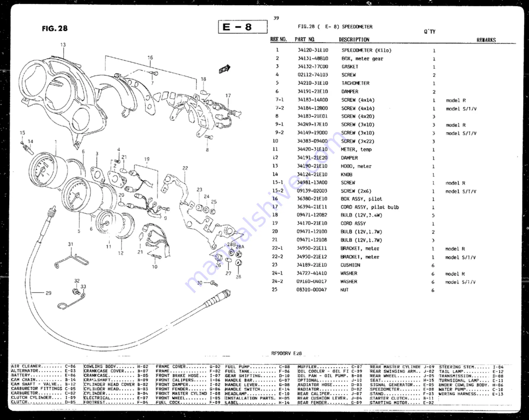Click callout number 13 above the meter hood
Image resolution: width=529 pixels, height=420 pixels.
(x=63, y=45)
